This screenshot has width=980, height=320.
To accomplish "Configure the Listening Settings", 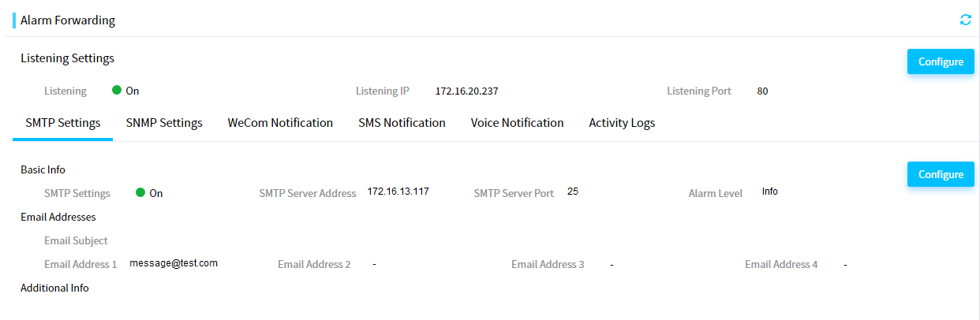I will 941,61.
